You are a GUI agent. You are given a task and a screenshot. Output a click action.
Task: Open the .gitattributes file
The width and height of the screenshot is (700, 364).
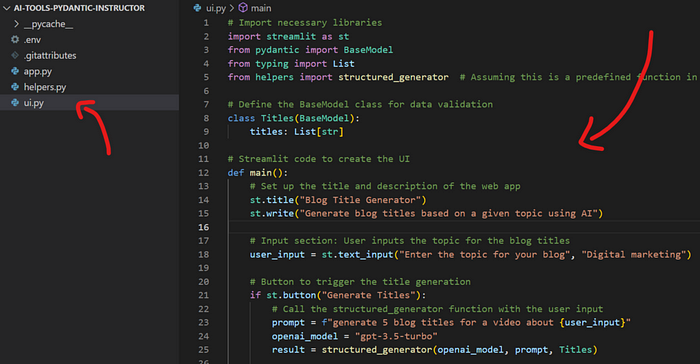coord(50,55)
